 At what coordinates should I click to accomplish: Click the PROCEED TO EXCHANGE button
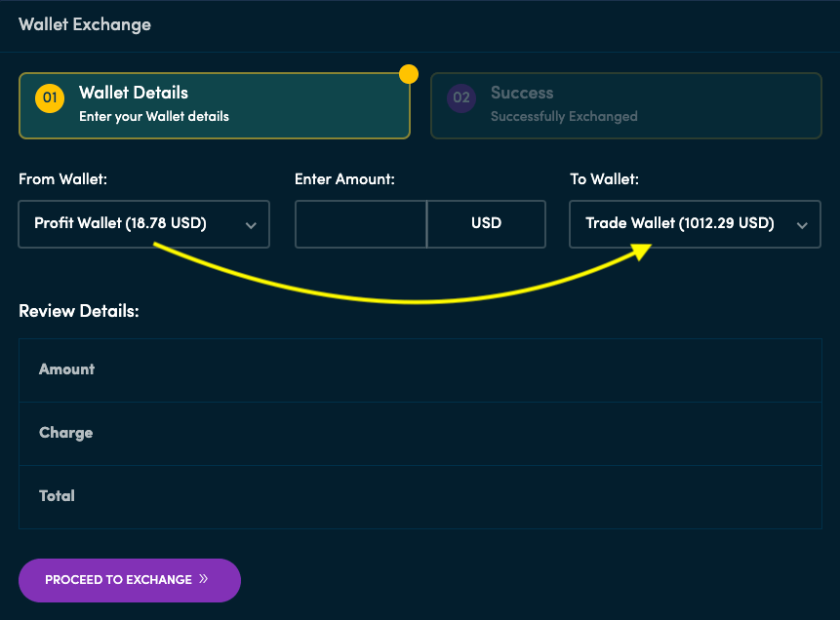pos(129,580)
